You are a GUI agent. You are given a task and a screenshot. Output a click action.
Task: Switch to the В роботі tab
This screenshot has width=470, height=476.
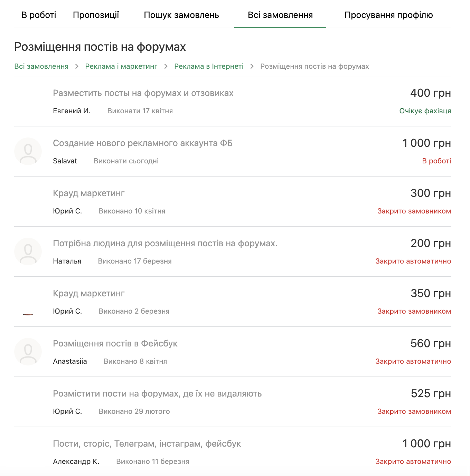(39, 15)
